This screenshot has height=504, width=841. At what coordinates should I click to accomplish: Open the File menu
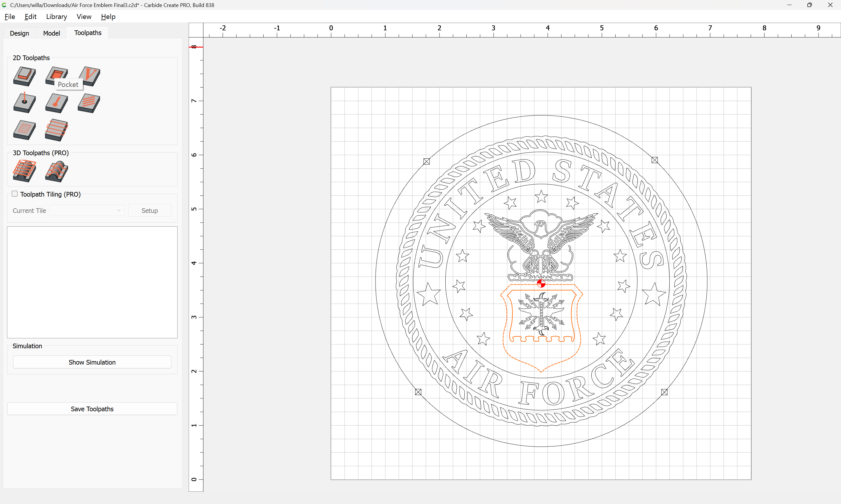tap(10, 17)
